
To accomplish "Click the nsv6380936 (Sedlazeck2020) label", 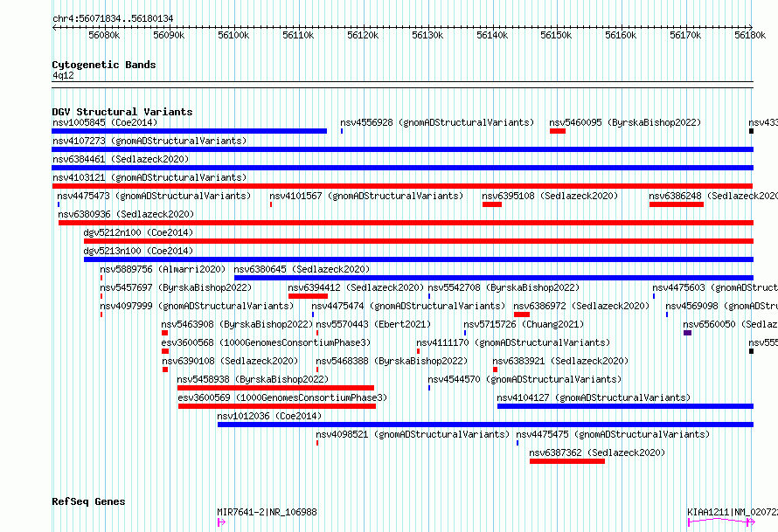I will tap(126, 214).
